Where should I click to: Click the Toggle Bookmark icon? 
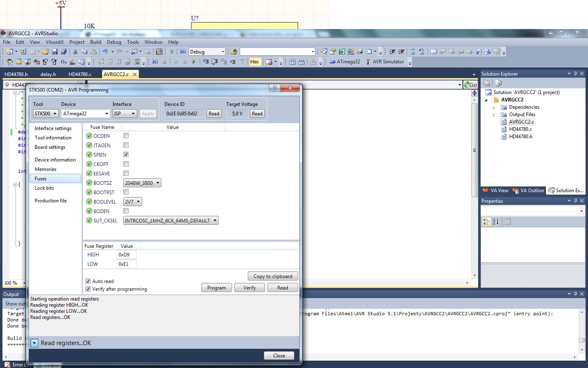pos(434,52)
